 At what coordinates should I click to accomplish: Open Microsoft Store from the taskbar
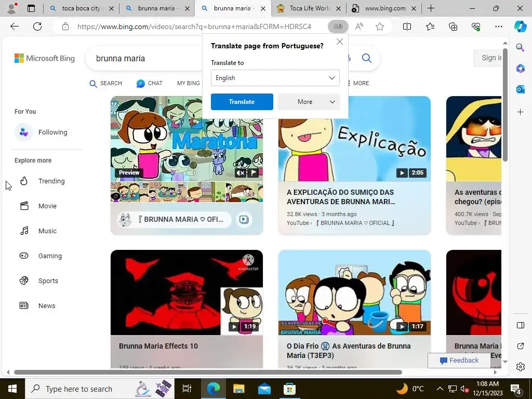click(289, 389)
